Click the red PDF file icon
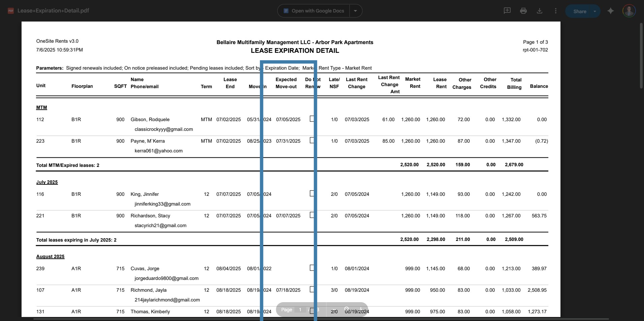The height and width of the screenshot is (321, 644). (11, 11)
